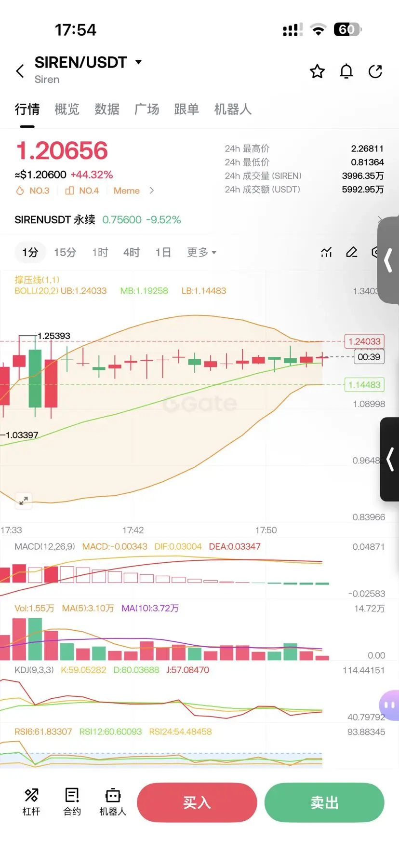Tap the 00:39 candle countdown label
Image resolution: width=399 pixels, height=868 pixels.
(x=369, y=357)
